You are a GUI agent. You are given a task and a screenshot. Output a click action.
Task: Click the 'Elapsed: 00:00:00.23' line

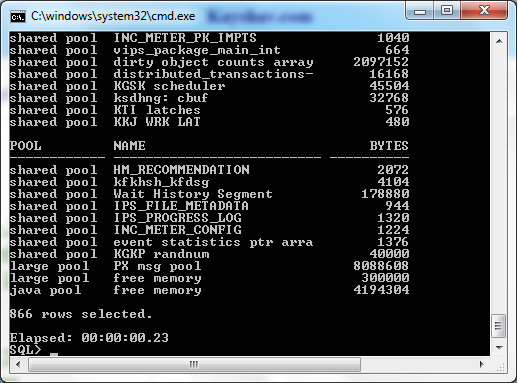point(89,338)
